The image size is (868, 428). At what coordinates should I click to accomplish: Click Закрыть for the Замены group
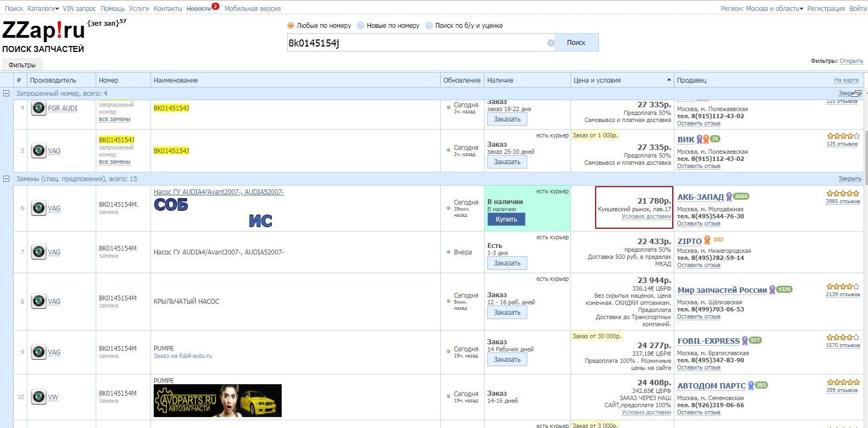pyautogui.click(x=850, y=179)
